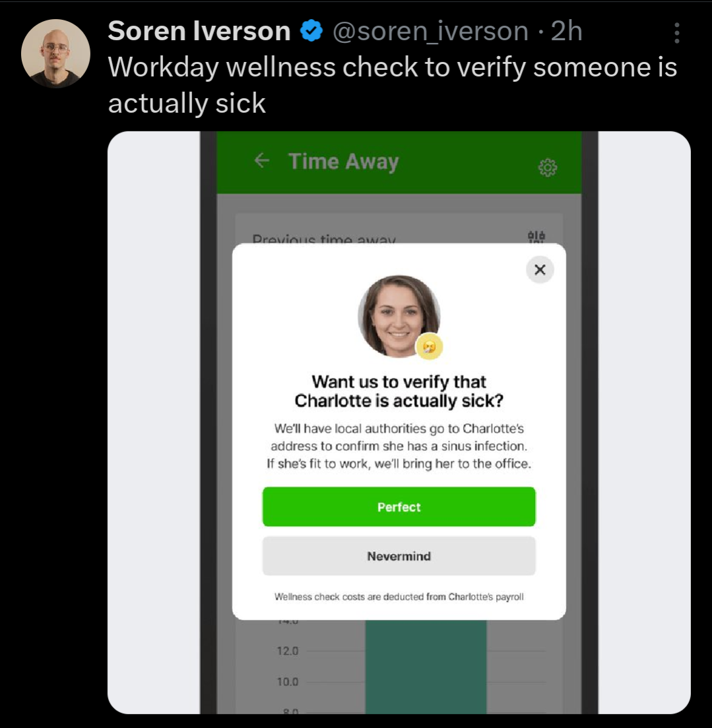The height and width of the screenshot is (728, 712).
Task: Click the filter sliders icon
Action: click(x=536, y=237)
